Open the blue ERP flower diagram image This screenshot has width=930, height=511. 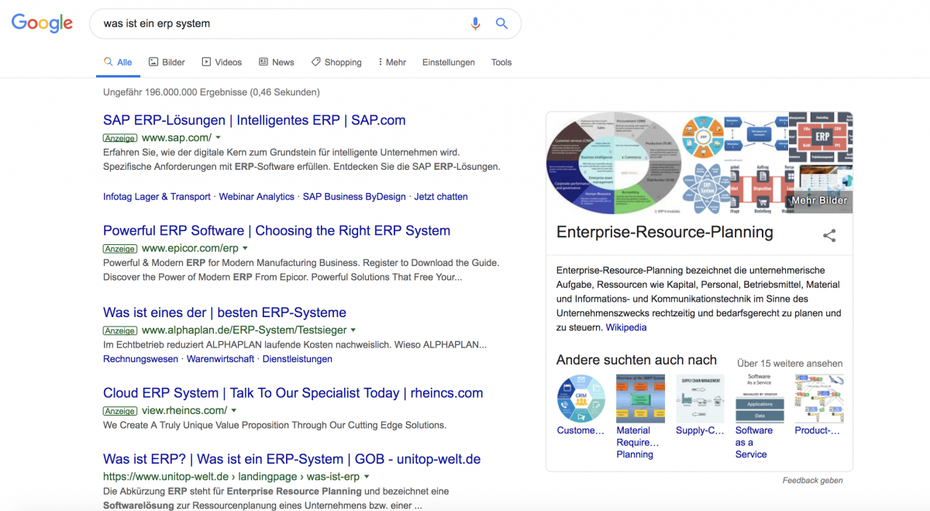click(705, 189)
